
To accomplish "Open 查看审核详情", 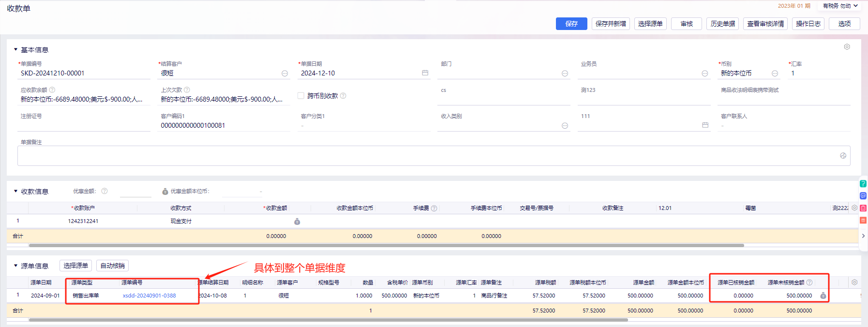I will click(765, 24).
